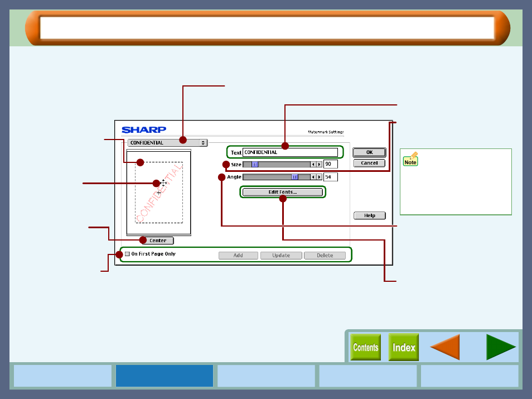Open the Index page button

(403, 347)
